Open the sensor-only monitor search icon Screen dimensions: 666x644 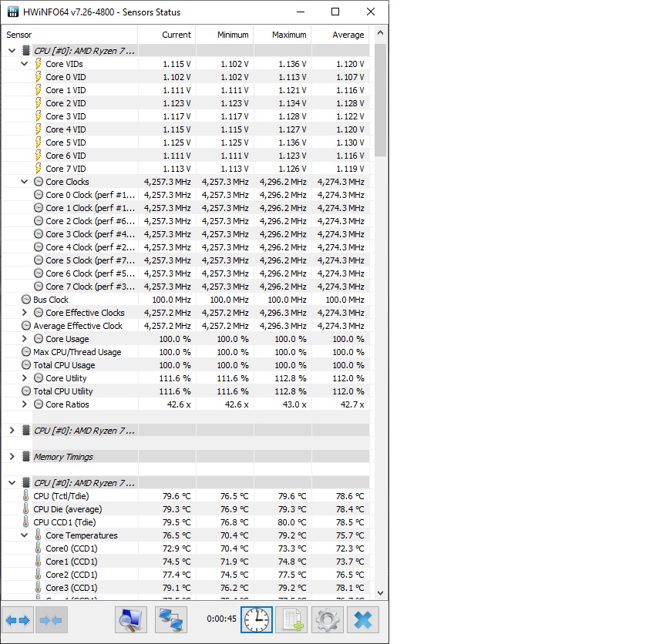[x=131, y=620]
